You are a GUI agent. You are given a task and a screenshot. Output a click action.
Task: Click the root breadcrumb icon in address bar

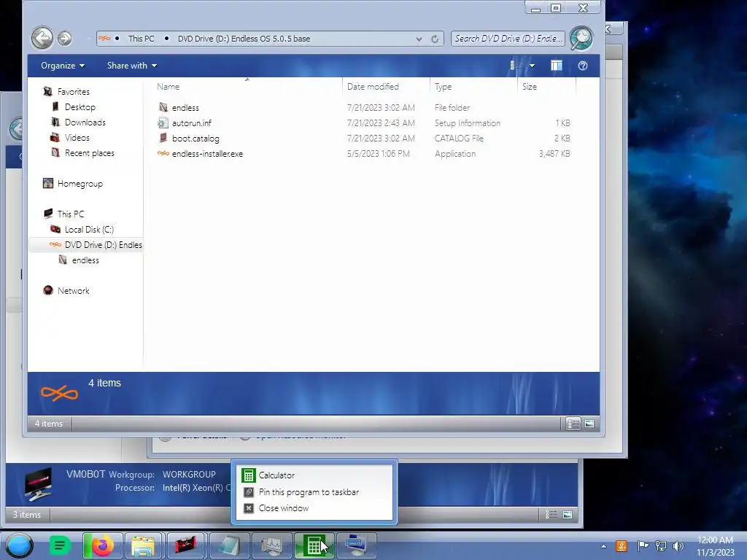point(104,39)
